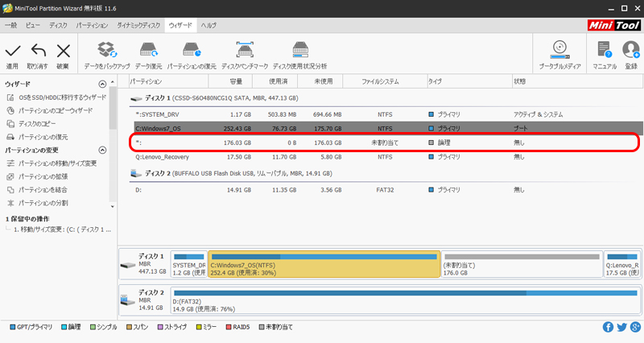The width and height of the screenshot is (644, 343).
Task: Click sidebar scrollbar up arrow
Action: tap(113, 83)
